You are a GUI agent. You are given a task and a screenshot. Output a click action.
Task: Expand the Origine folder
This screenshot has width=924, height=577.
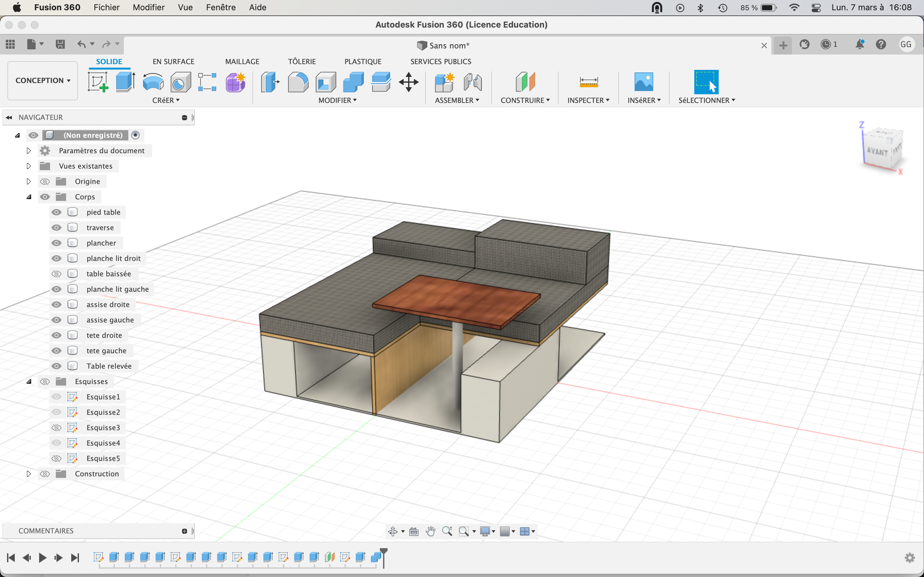click(29, 181)
